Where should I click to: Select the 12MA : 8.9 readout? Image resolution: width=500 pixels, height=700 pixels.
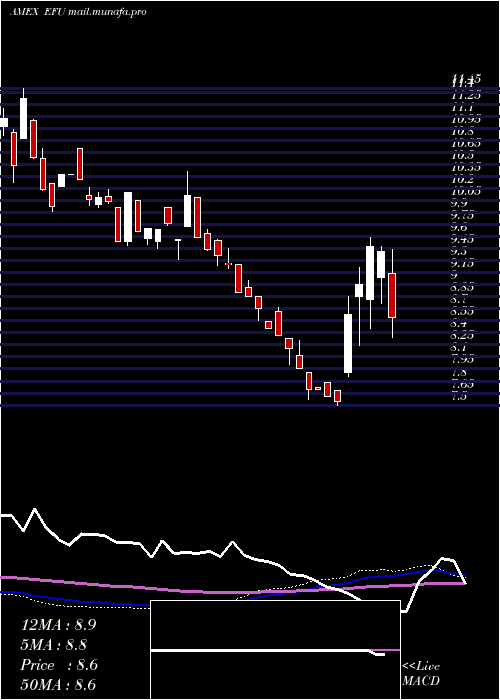(x=58, y=625)
